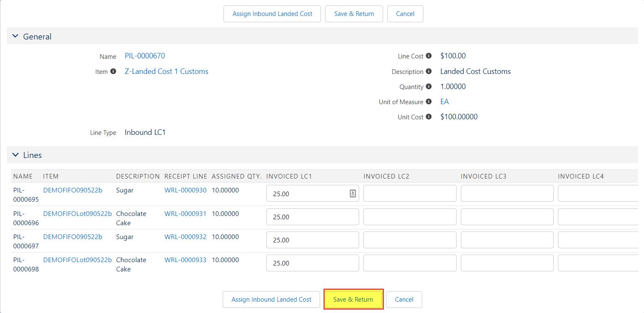Click the PIL-0000698 name cell

click(26, 265)
